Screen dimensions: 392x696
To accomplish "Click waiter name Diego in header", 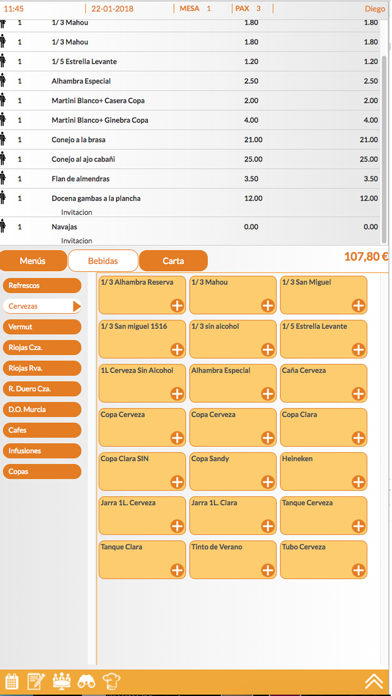I will tap(375, 9).
